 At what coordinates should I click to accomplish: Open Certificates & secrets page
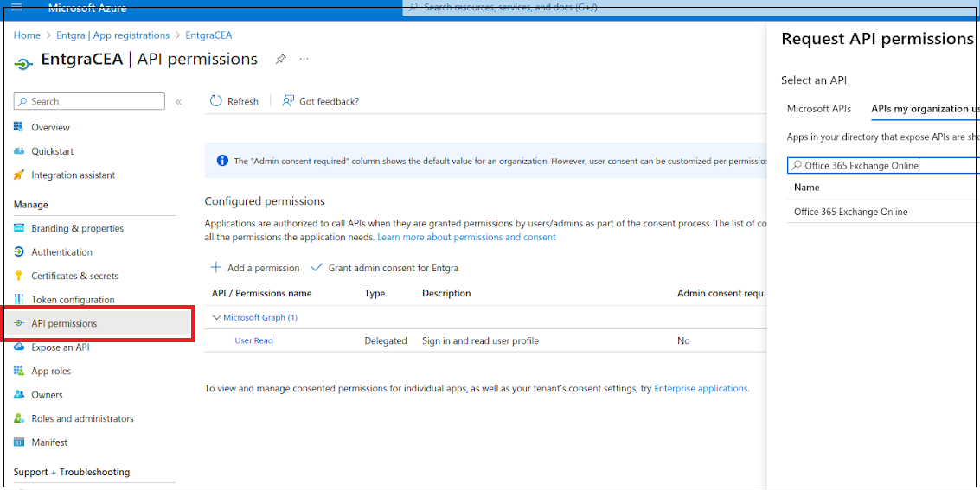pos(75,276)
